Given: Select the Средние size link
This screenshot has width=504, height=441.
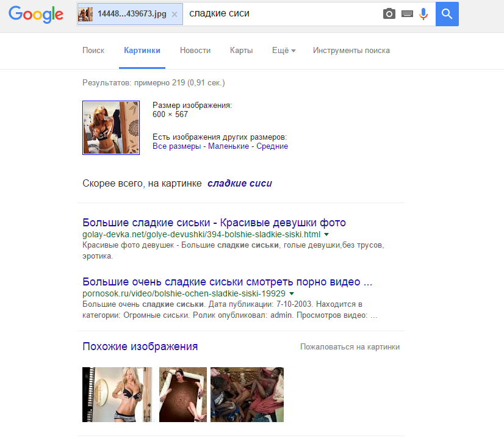Looking at the screenshot, I should (x=272, y=146).
